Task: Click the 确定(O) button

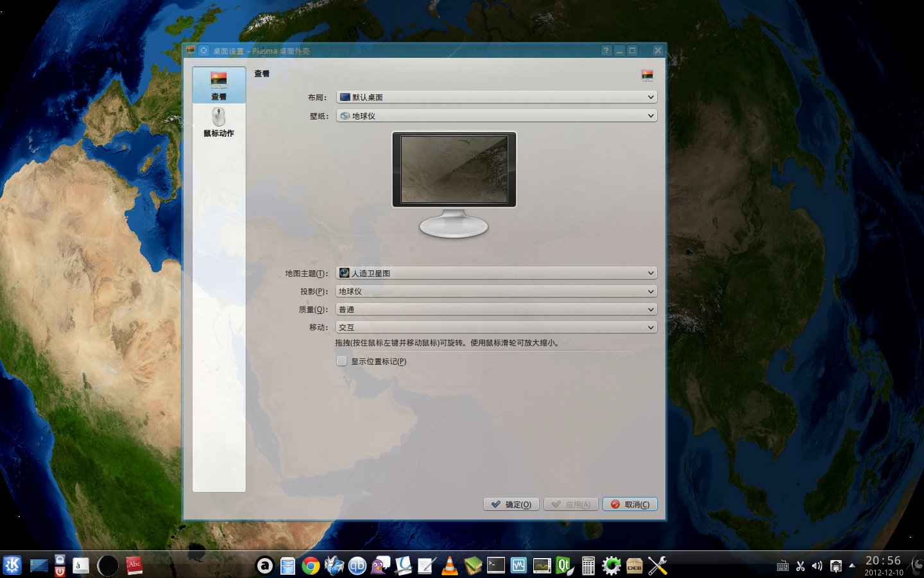Action: [511, 504]
